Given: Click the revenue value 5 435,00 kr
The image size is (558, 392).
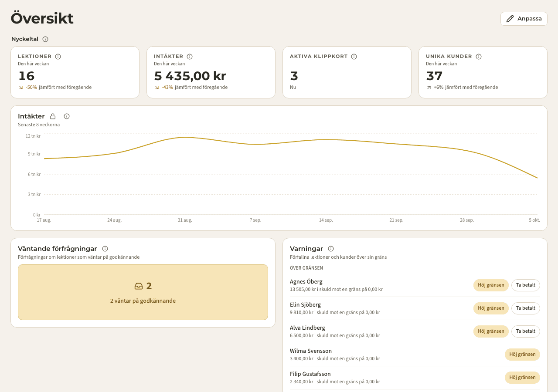Looking at the screenshot, I should (x=190, y=76).
